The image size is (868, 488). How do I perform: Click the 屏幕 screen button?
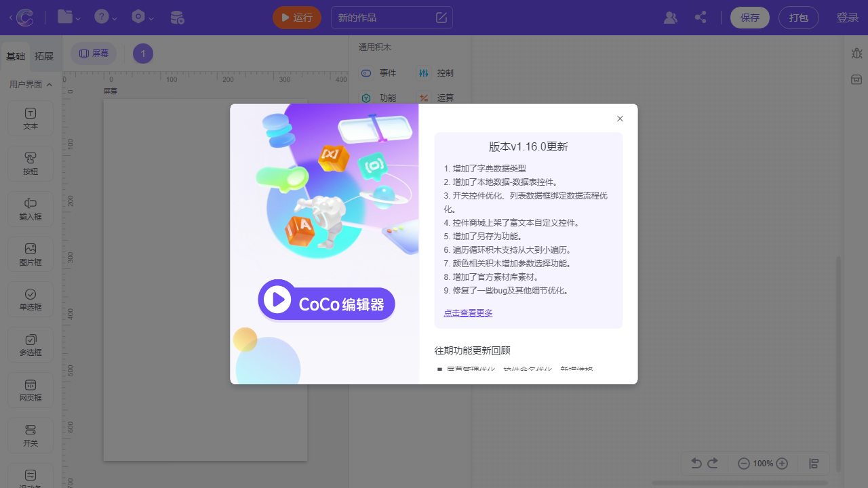coord(94,54)
